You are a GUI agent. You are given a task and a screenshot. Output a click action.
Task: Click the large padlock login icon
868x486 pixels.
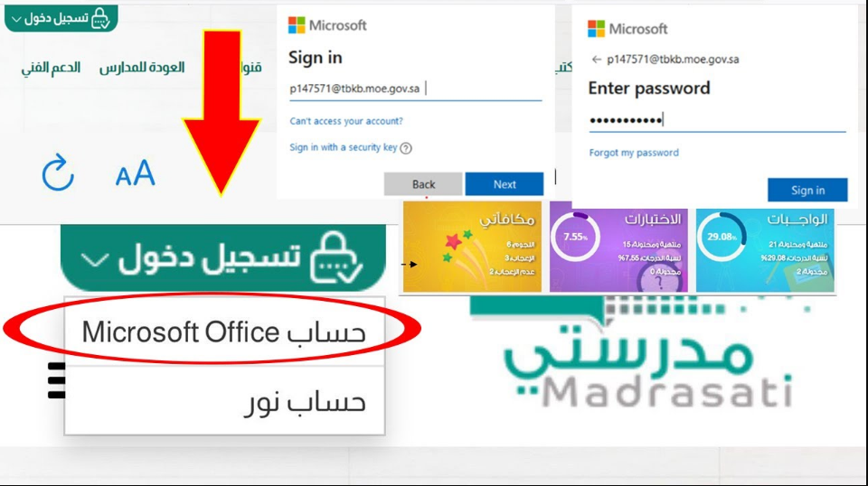pos(336,257)
